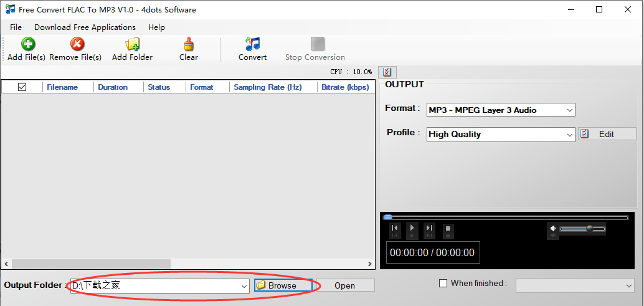Viewport: 644px width, 306px height.
Task: Play audio in the preview player
Action: point(412,227)
